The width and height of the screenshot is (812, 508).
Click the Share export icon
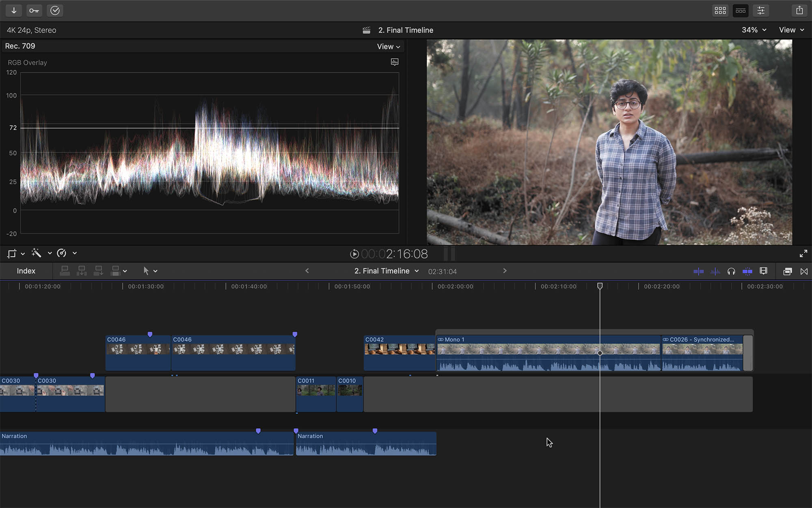(x=799, y=11)
